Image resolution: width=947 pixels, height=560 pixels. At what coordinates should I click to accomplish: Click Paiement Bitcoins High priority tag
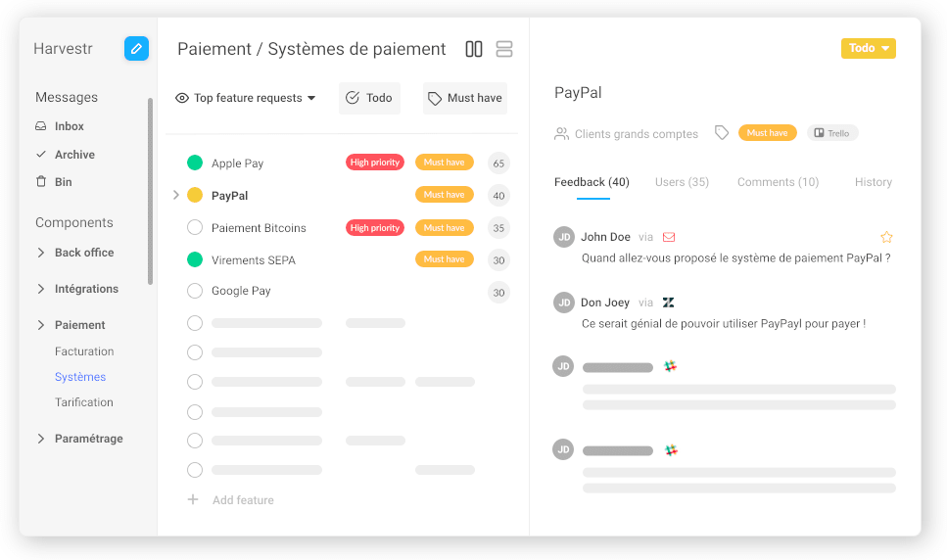click(375, 227)
